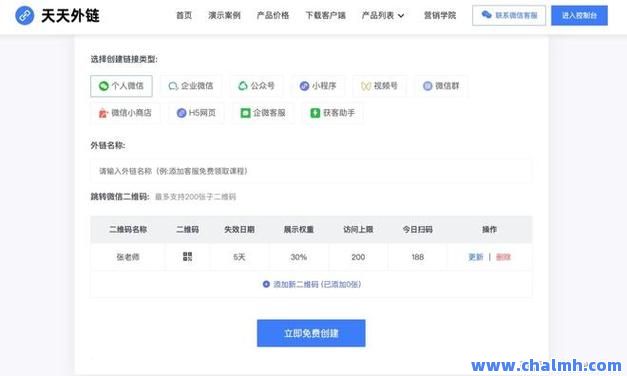627x376 pixels.
Task: Open 营销学院 navigation item
Action: 440,16
